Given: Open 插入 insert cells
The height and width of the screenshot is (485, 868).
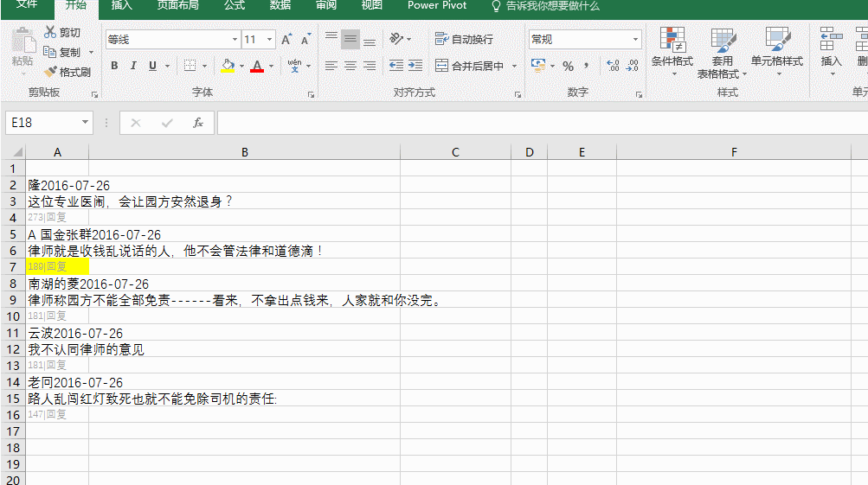Looking at the screenshot, I should coord(831,52).
